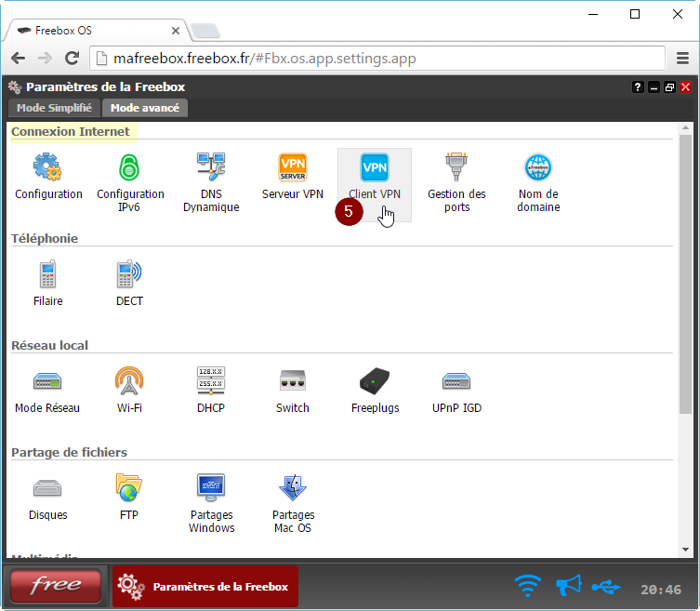Open Partages Windows icon
Screen dimensions: 700x611
point(211,487)
